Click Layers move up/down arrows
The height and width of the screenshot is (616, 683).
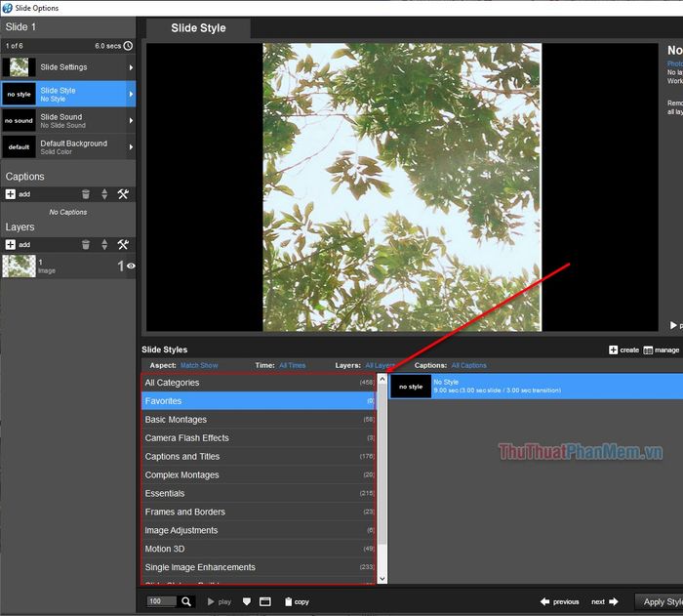(x=104, y=245)
